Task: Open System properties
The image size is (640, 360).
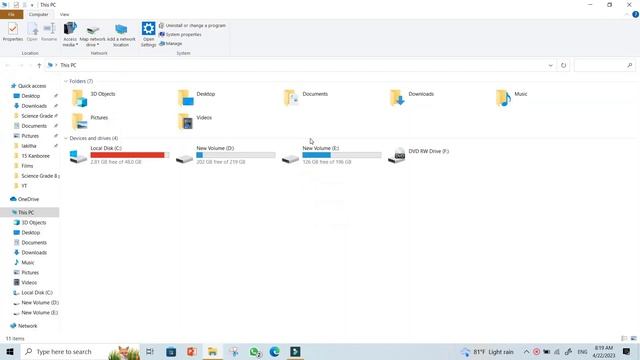Action: click(180, 34)
